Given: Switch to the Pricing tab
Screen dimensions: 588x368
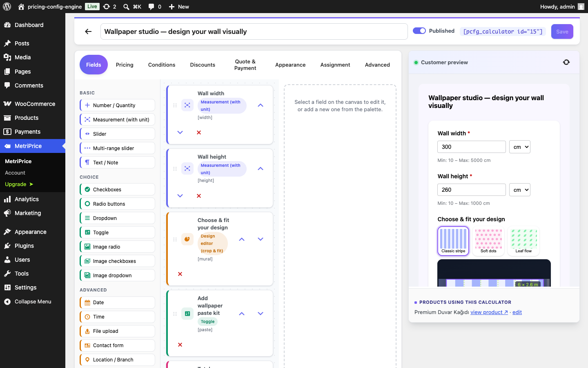Looking at the screenshot, I should point(125,65).
